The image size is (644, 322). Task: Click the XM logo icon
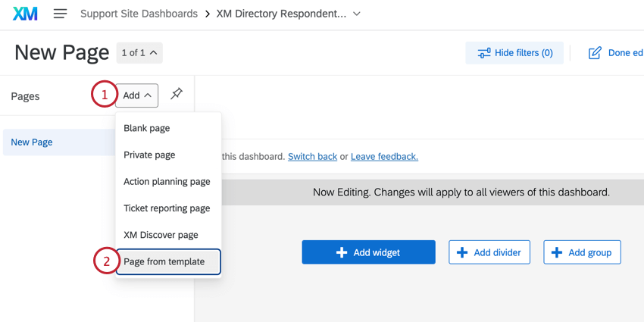tap(25, 14)
